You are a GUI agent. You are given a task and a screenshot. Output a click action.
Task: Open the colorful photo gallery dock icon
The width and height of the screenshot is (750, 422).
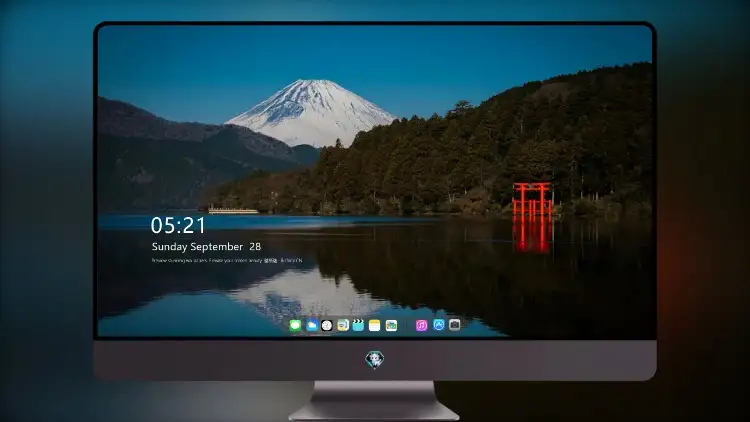[391, 325]
